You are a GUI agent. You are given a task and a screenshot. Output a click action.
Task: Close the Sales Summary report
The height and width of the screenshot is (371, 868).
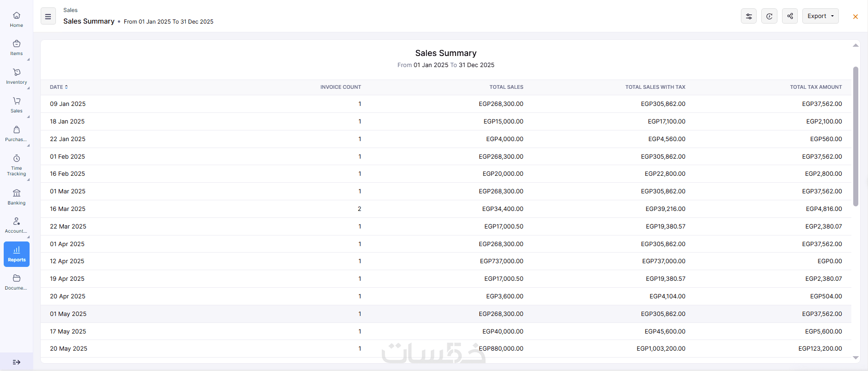click(855, 17)
